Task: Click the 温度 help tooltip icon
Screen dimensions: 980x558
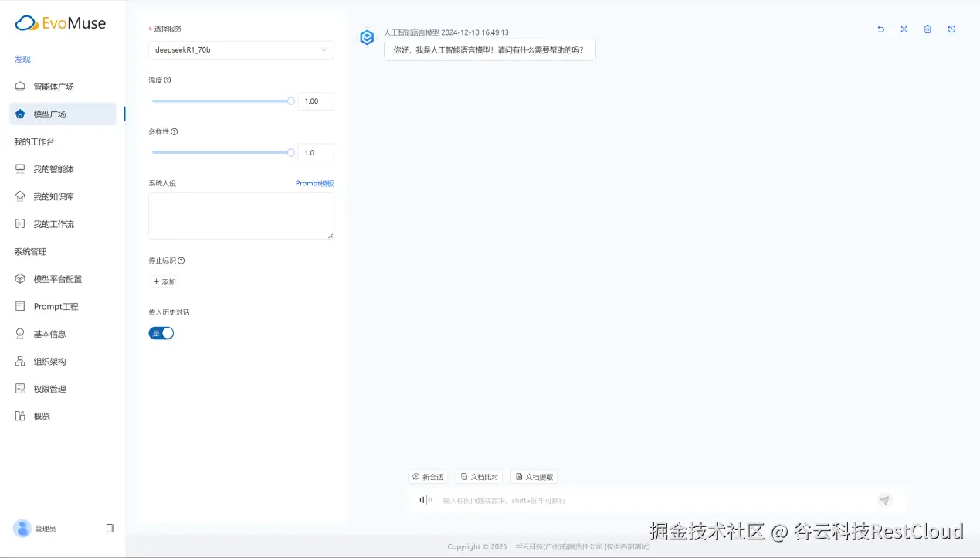Action: 168,80
